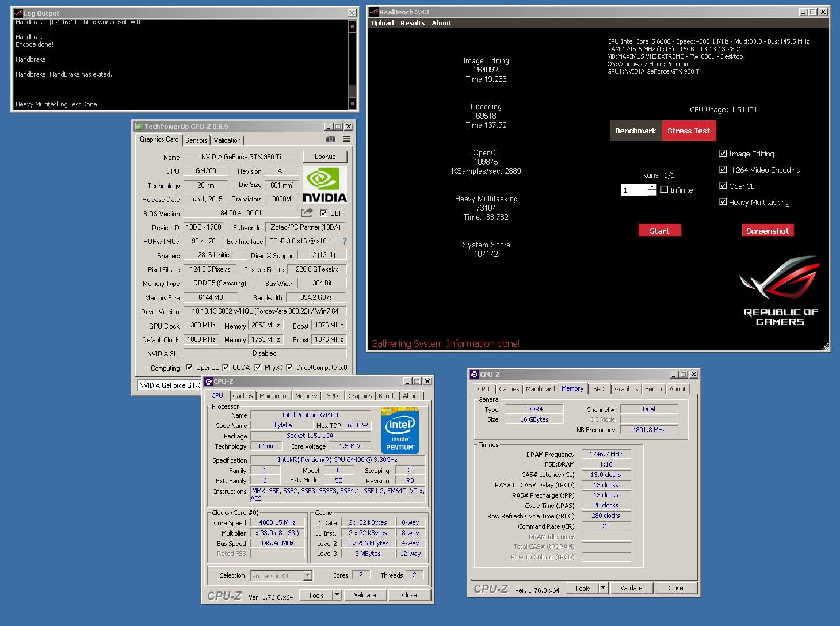Enable the Infinite runs checkbox
Viewport: 840px width, 626px height.
pos(664,190)
